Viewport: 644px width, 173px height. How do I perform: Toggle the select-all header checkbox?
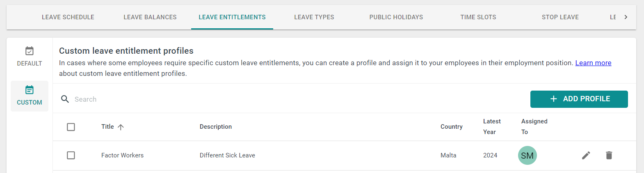point(71,127)
